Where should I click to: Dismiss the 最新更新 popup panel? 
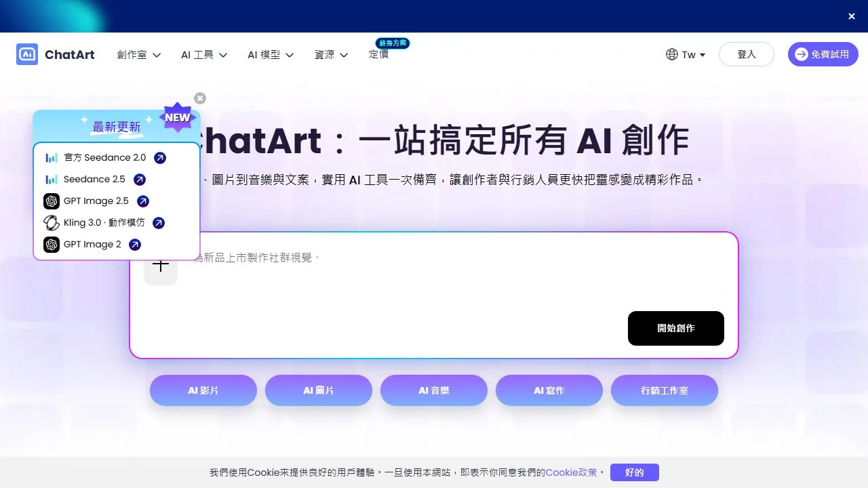coord(199,98)
